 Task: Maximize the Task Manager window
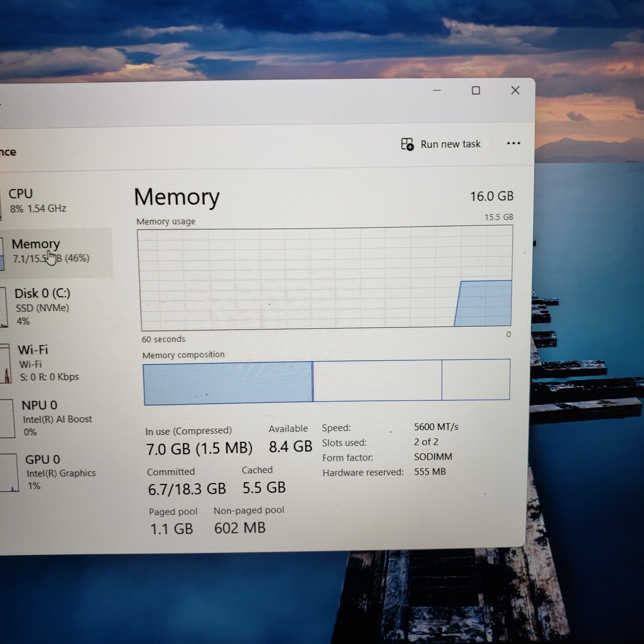476,91
